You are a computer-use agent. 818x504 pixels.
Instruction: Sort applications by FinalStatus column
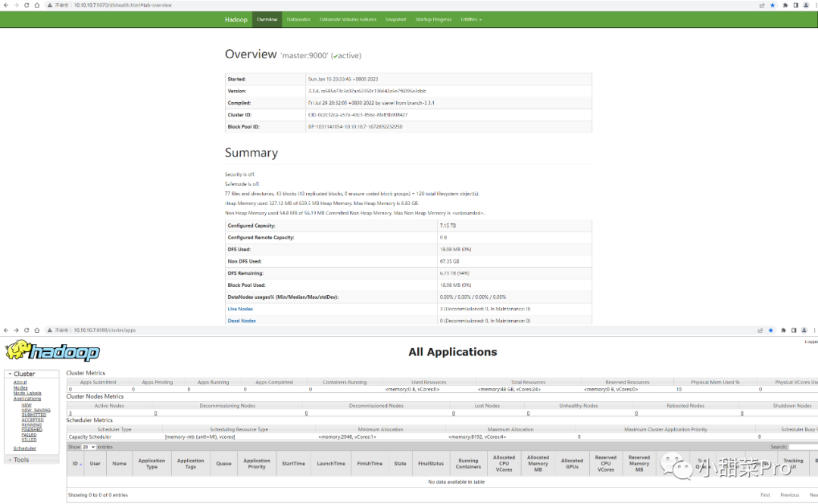click(x=431, y=463)
